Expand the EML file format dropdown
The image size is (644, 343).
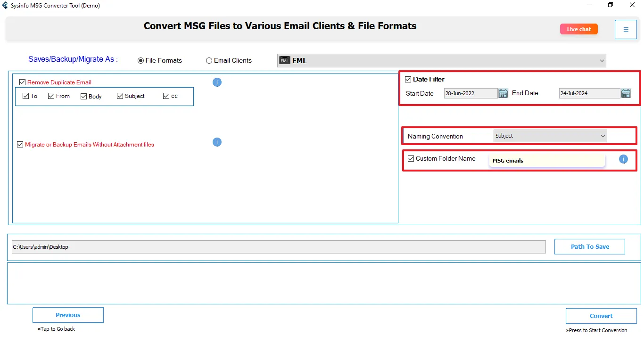click(x=602, y=60)
